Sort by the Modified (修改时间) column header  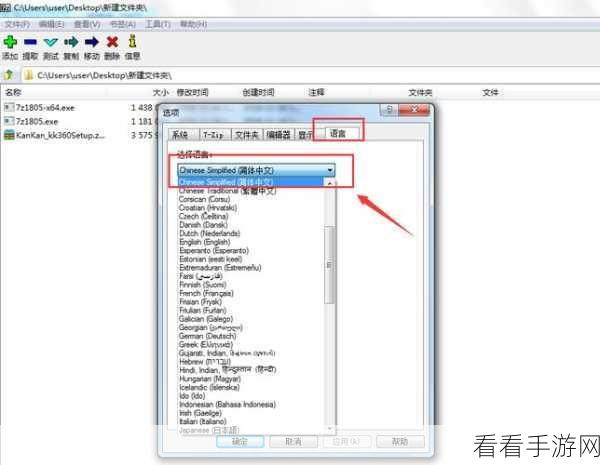(192, 92)
